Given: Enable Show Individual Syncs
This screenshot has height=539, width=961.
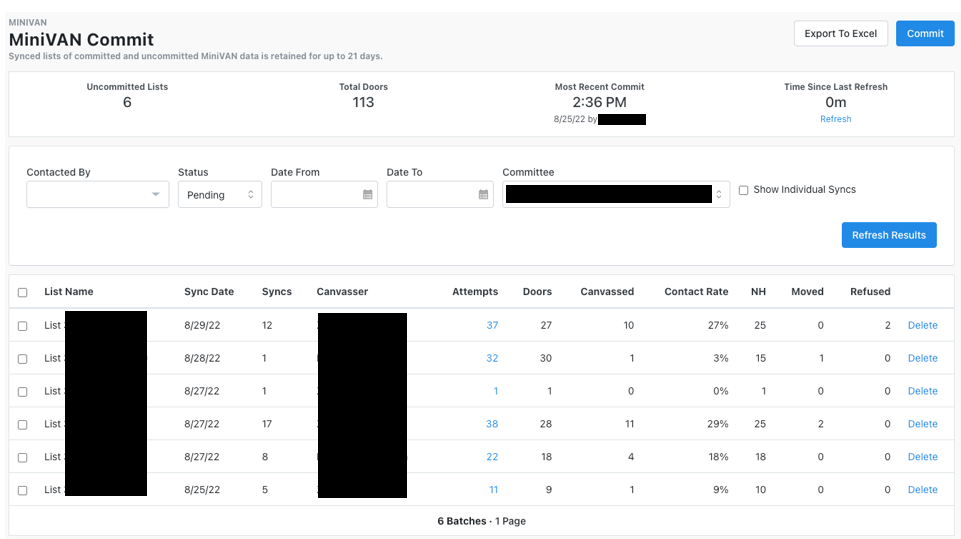Looking at the screenshot, I should (x=743, y=190).
